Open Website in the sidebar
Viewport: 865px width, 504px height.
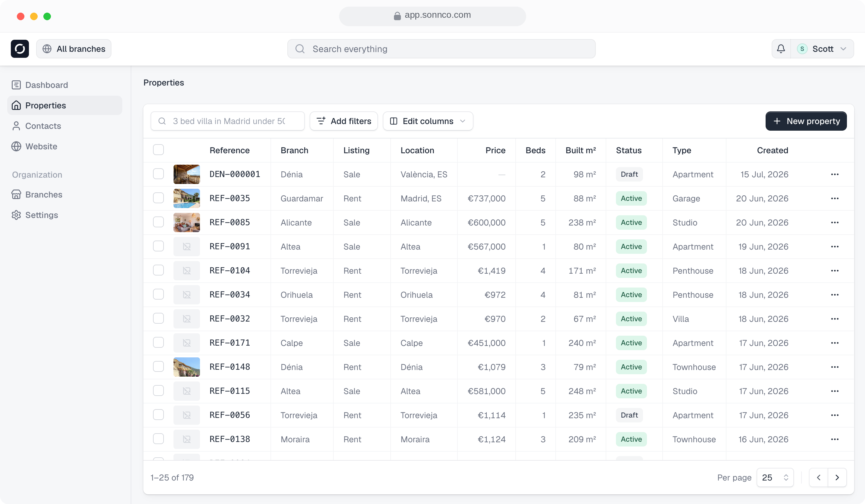click(x=65, y=147)
